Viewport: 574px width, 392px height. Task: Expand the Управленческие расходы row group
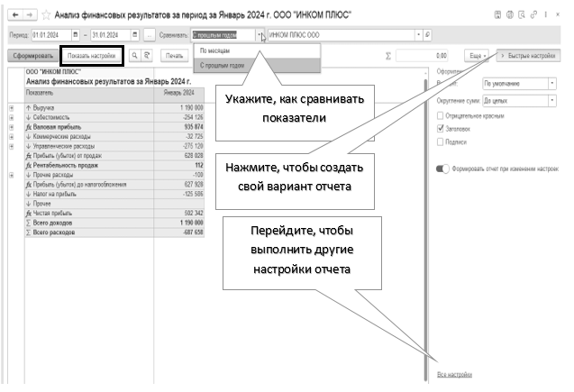[x=12, y=146]
